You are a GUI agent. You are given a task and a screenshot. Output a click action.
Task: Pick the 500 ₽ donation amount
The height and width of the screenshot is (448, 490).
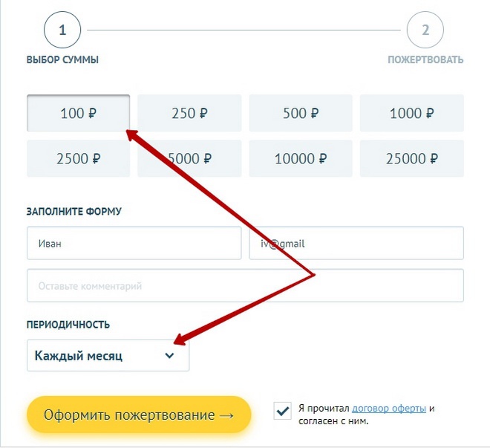(301, 114)
